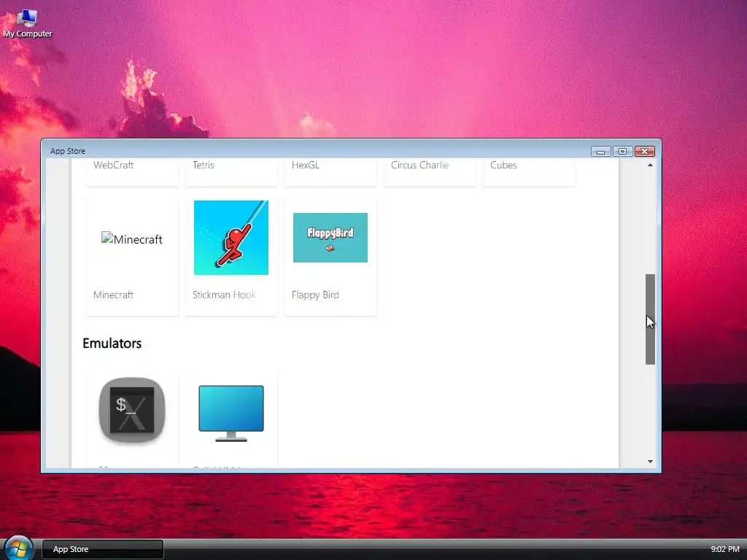Open the blue monitor emulator icon
The image size is (747, 560).
[231, 413]
